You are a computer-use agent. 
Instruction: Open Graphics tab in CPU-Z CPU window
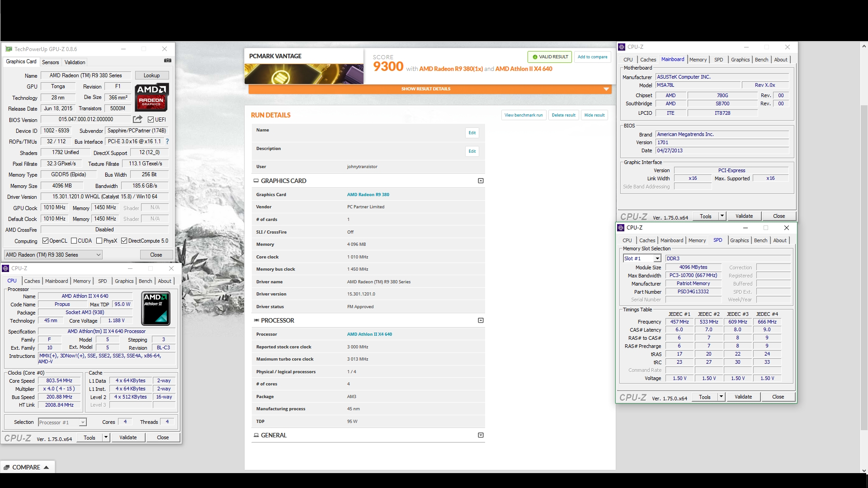124,281
